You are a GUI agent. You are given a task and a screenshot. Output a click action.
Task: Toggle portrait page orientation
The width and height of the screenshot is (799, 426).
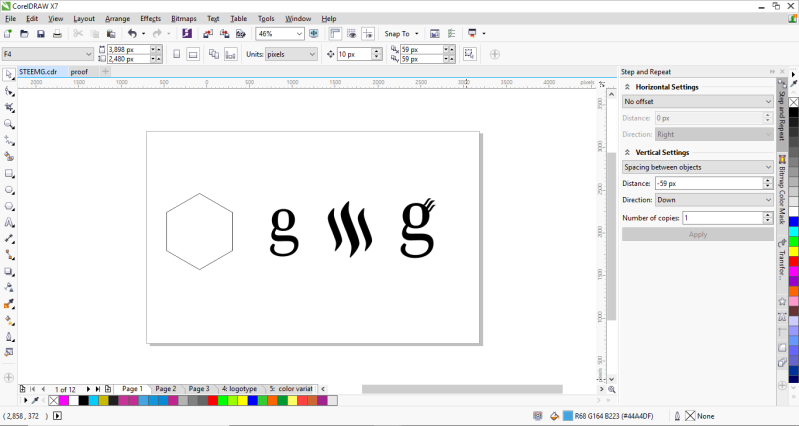(x=176, y=54)
